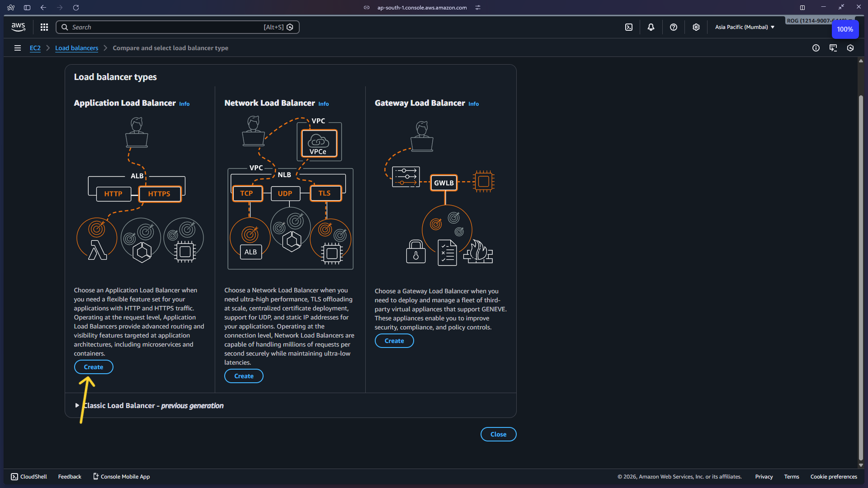Go to Load balancers breadcrumb
Image resolution: width=868 pixels, height=488 pixels.
point(76,48)
